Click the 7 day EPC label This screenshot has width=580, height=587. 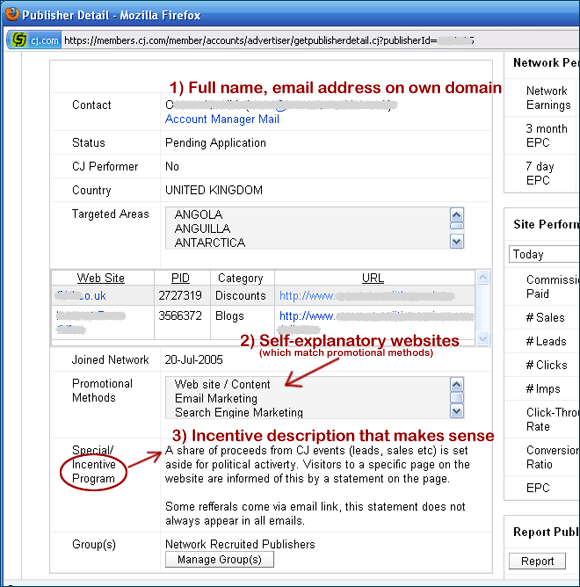pos(540,173)
